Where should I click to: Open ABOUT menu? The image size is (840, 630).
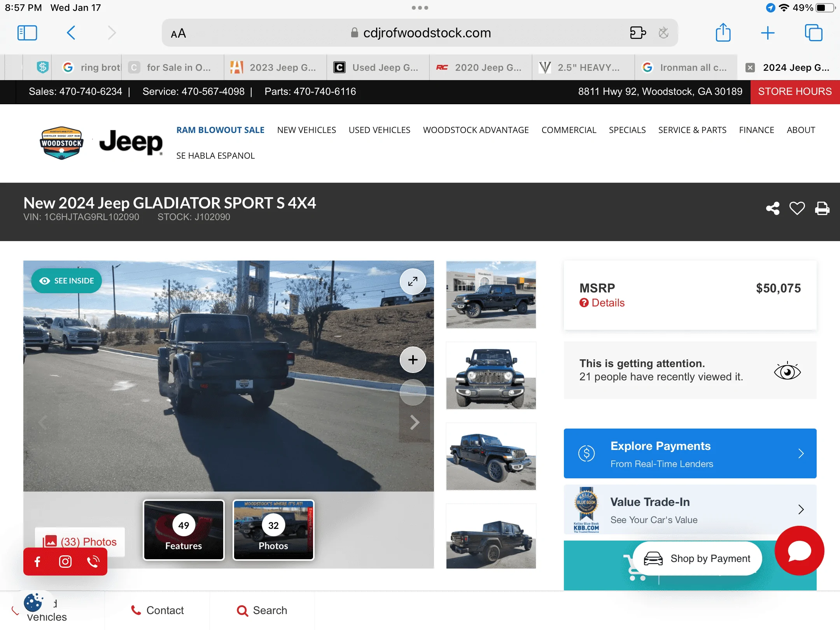801,130
